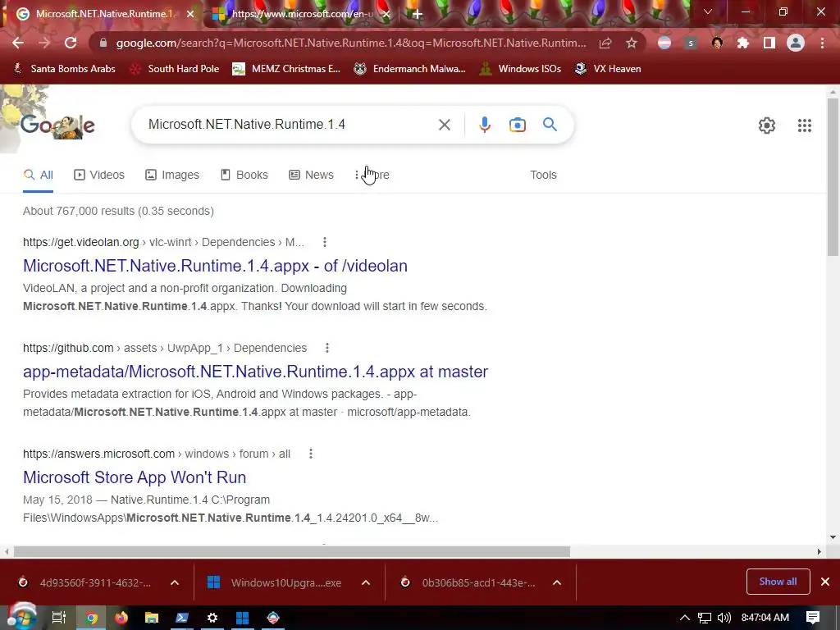Clear the Google search box text
Screen dimensions: 840x630
444,125
